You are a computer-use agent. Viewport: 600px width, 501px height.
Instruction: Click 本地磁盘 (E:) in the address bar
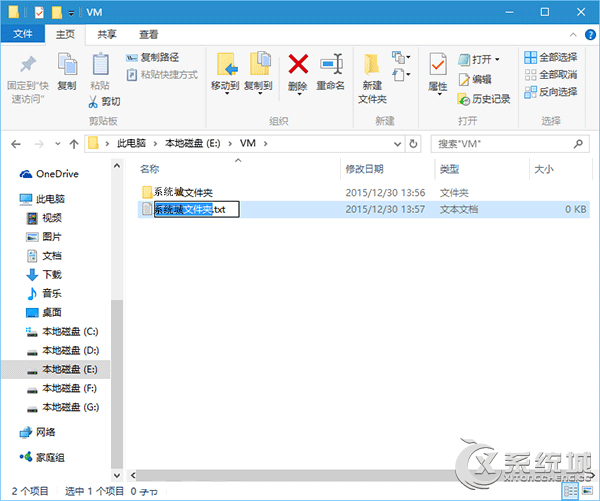pyautogui.click(x=192, y=144)
